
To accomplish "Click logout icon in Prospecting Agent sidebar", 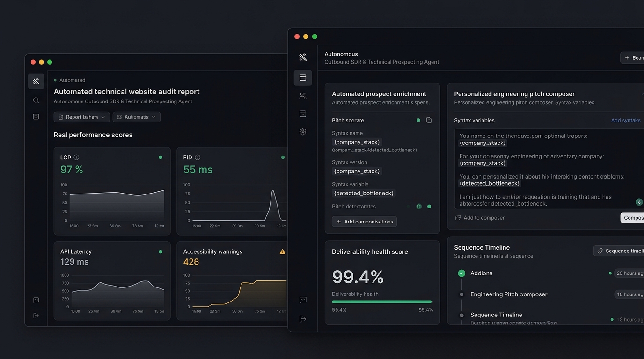I will 303,319.
